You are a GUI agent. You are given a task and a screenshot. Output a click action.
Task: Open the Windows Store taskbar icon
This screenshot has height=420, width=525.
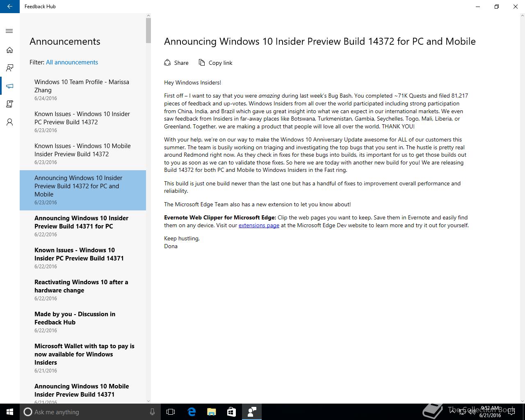click(231, 412)
